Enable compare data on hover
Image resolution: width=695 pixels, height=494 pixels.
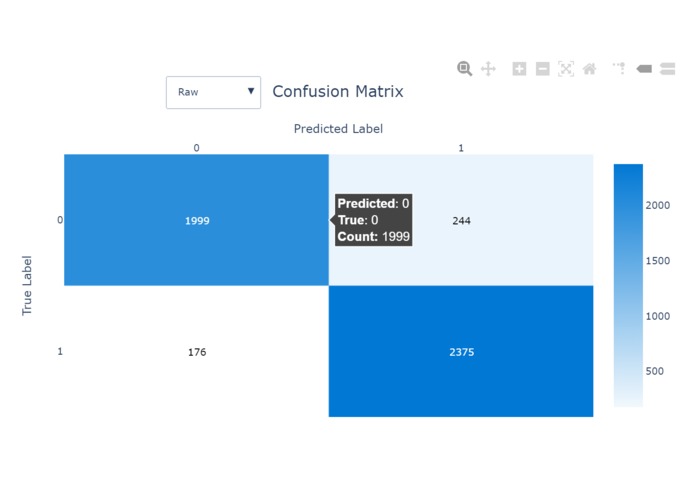(667, 69)
